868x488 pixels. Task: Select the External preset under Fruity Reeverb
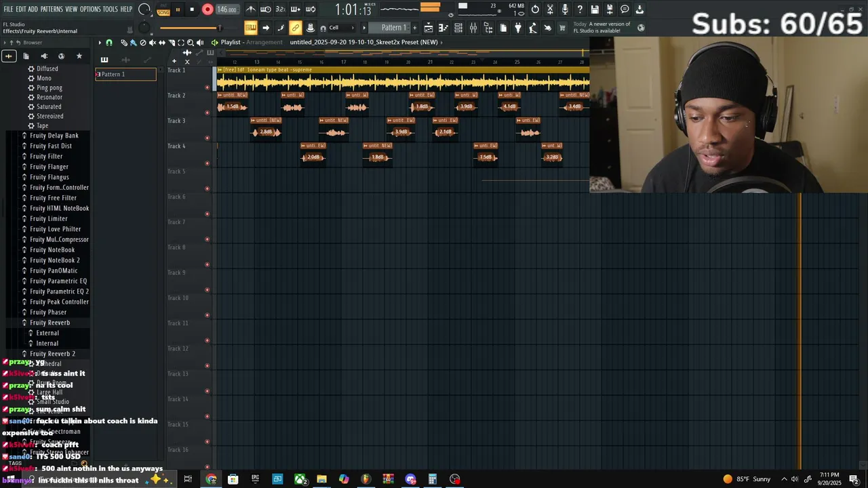point(47,333)
